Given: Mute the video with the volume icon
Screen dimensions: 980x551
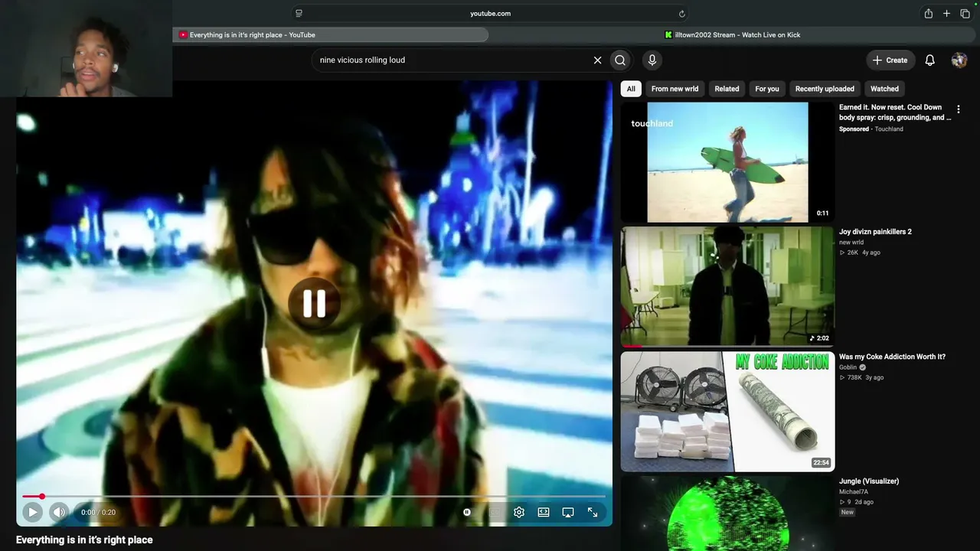Looking at the screenshot, I should pos(59,512).
